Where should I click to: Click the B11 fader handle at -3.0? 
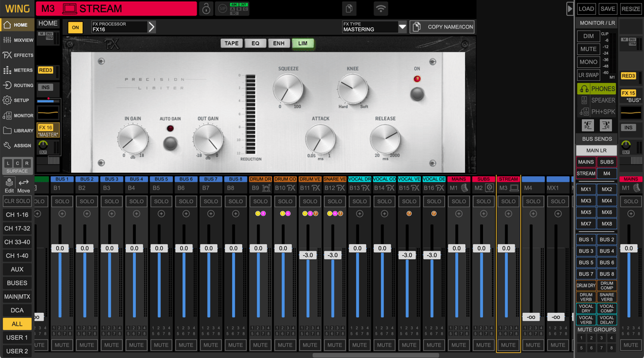pos(308,255)
